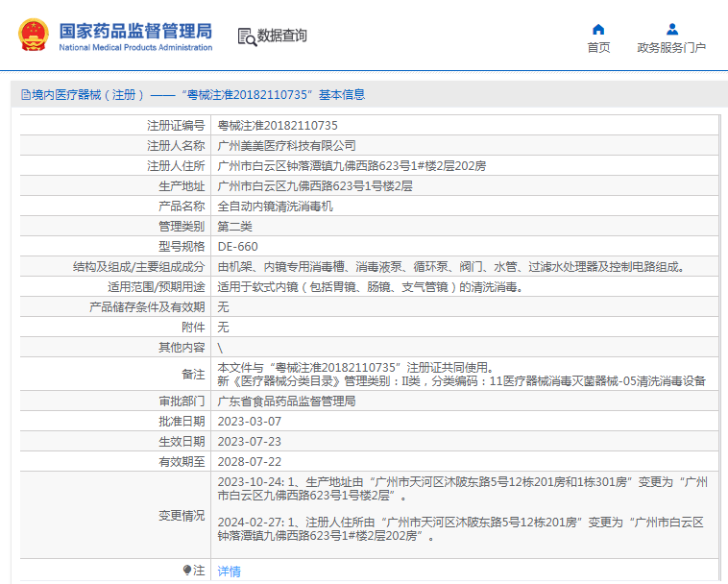Click the 有效期至 label

182,462
